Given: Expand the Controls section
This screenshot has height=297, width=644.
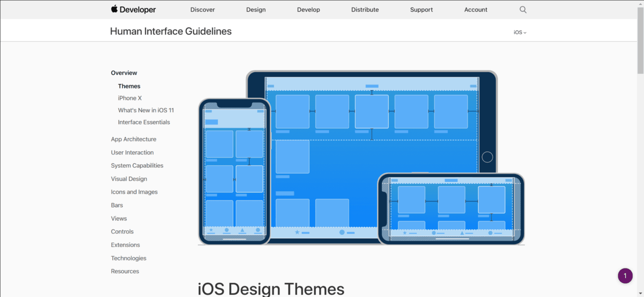Looking at the screenshot, I should point(122,232).
